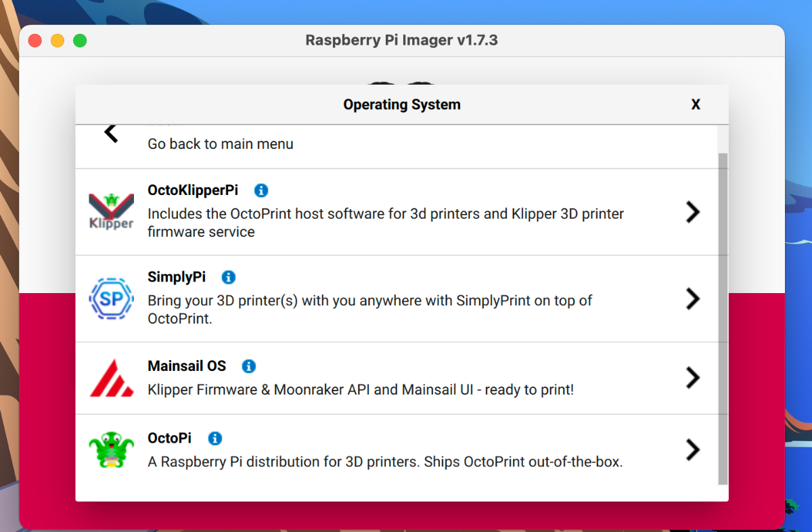The width and height of the screenshot is (812, 532).
Task: Open info icon next to OctoPi
Action: (x=215, y=438)
